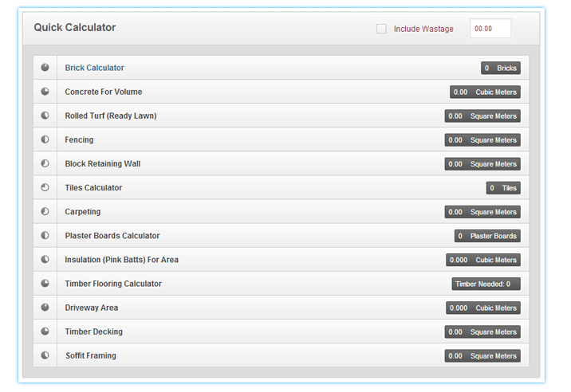This screenshot has height=392, width=571.
Task: Click the pie icon beside Brick Calculator
Action: 45,68
